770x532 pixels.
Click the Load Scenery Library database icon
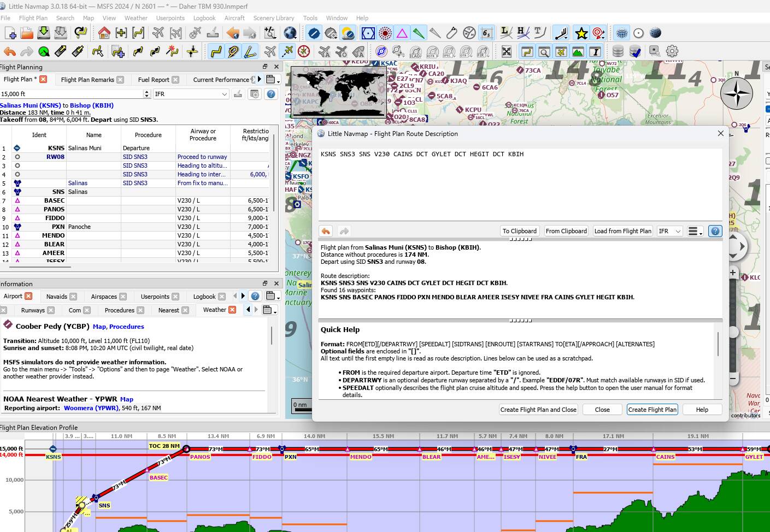(x=618, y=51)
